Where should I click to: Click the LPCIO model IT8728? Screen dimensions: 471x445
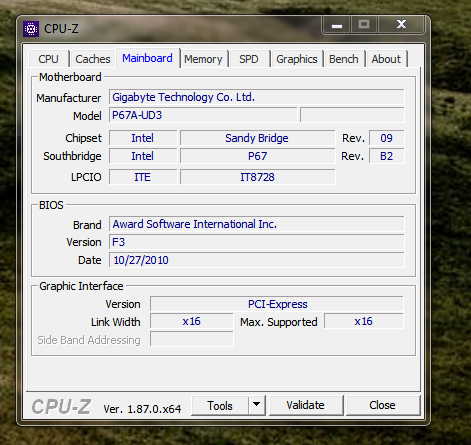click(x=257, y=177)
